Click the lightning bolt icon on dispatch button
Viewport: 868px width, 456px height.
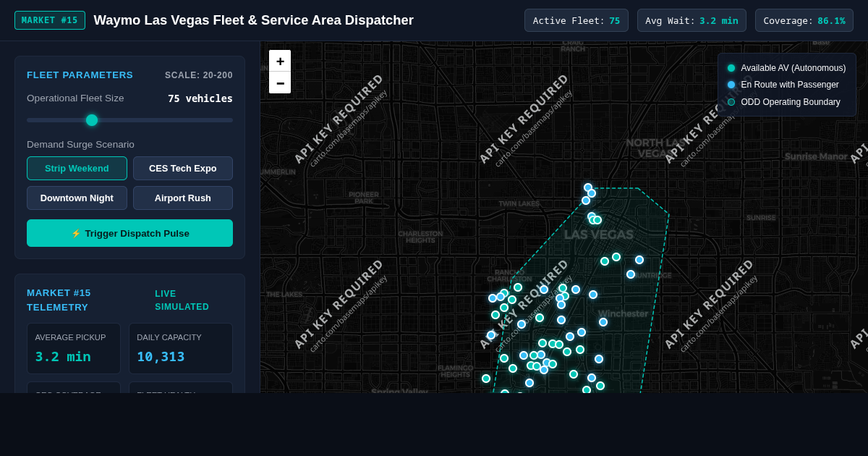point(75,233)
